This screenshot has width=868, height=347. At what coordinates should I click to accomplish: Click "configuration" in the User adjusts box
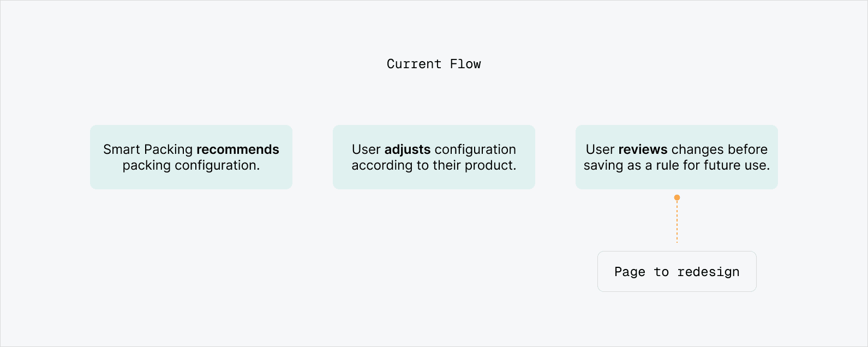(475, 149)
